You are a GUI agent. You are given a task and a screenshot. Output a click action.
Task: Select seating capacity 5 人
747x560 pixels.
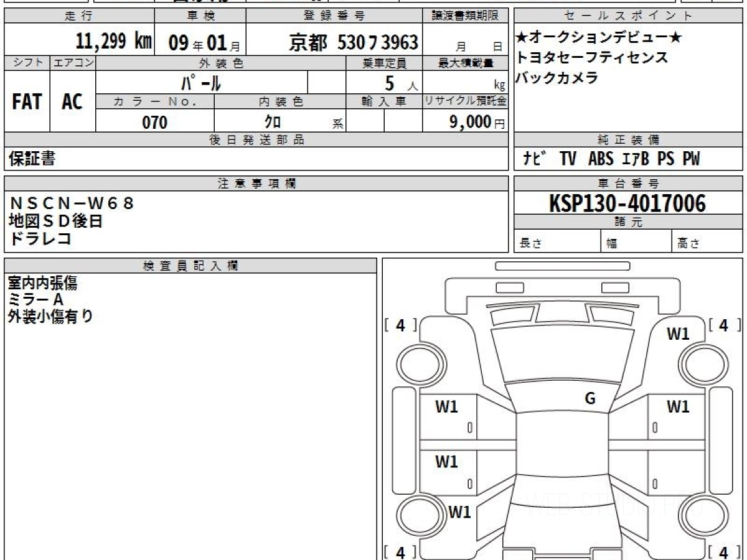pos(401,83)
